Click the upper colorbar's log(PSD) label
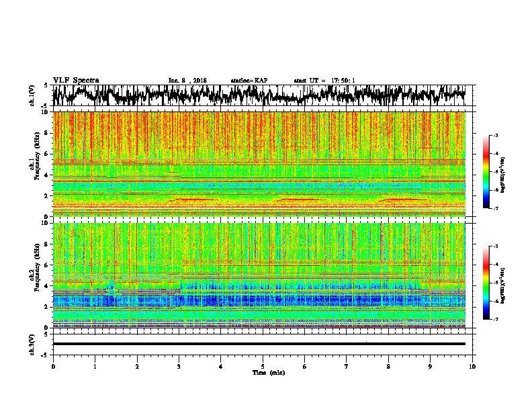532x411 pixels. [503, 175]
